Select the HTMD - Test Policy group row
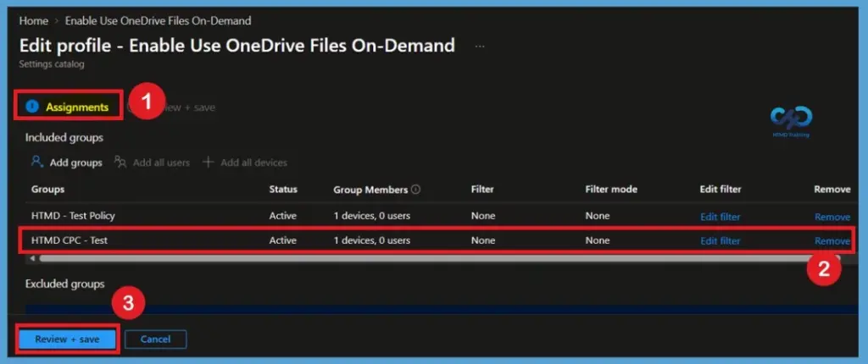The image size is (868, 364). (x=440, y=216)
